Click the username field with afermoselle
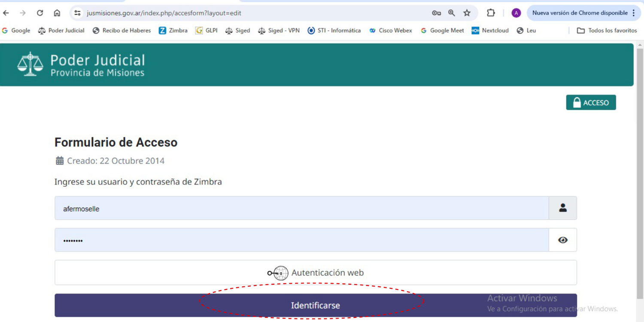The width and height of the screenshot is (644, 322). pyautogui.click(x=301, y=208)
